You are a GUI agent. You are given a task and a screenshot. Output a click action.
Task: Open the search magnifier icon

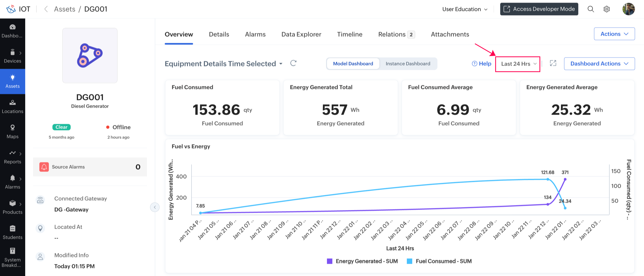(590, 9)
